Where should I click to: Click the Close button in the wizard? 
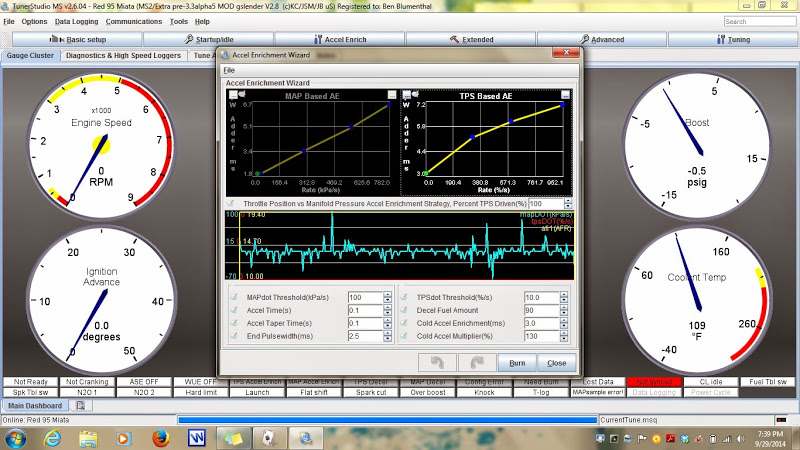point(556,363)
